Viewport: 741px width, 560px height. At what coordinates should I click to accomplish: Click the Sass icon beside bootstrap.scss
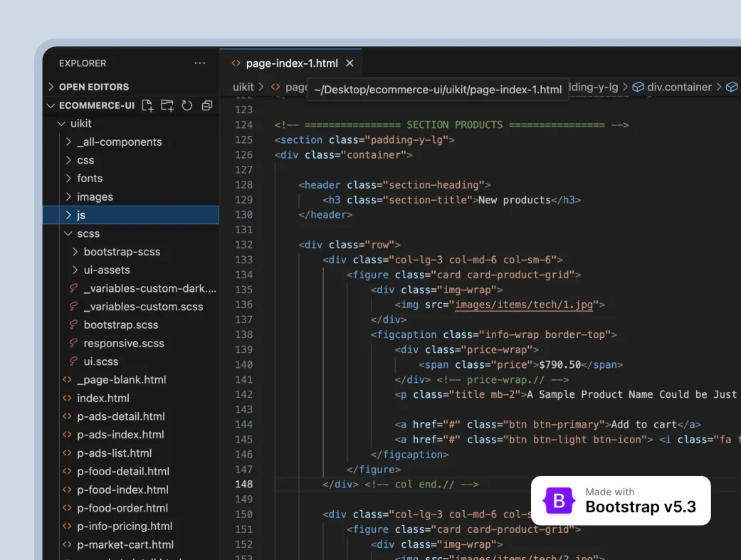pos(73,325)
